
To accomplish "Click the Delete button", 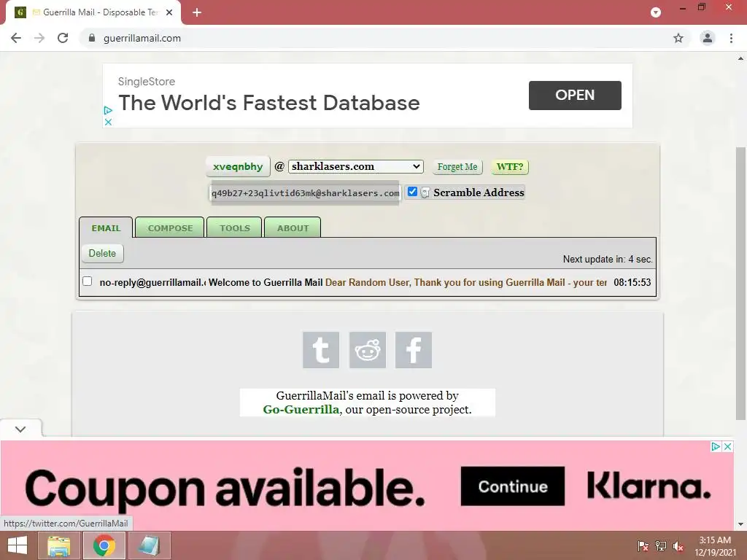I will click(x=102, y=253).
